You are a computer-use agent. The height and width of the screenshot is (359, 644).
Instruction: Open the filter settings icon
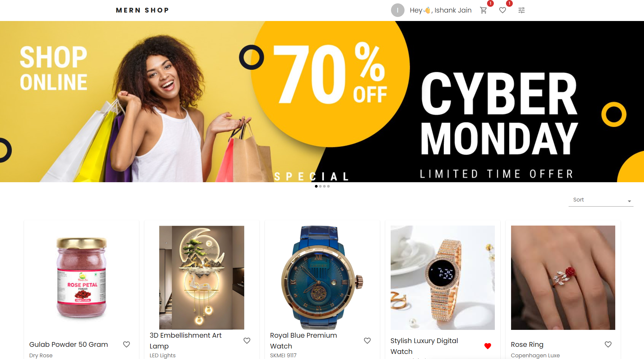pos(522,10)
